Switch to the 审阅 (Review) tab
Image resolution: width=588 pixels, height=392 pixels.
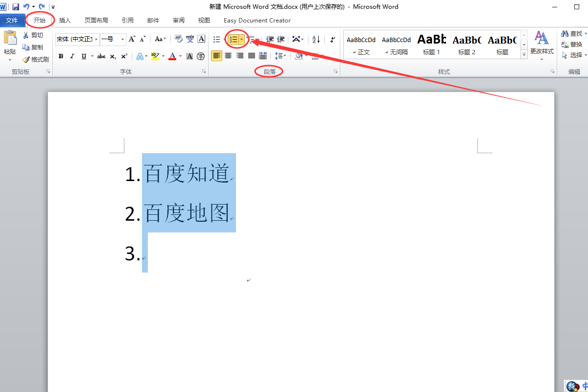tap(179, 20)
